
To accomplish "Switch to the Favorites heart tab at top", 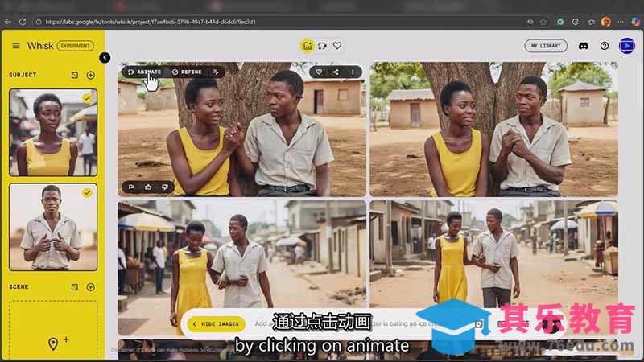I will (x=337, y=46).
